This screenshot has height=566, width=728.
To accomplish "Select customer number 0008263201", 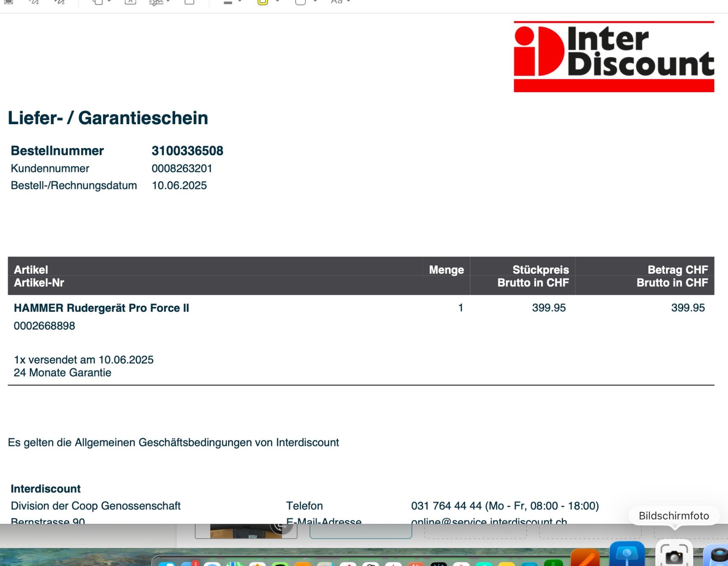I will (x=182, y=168).
